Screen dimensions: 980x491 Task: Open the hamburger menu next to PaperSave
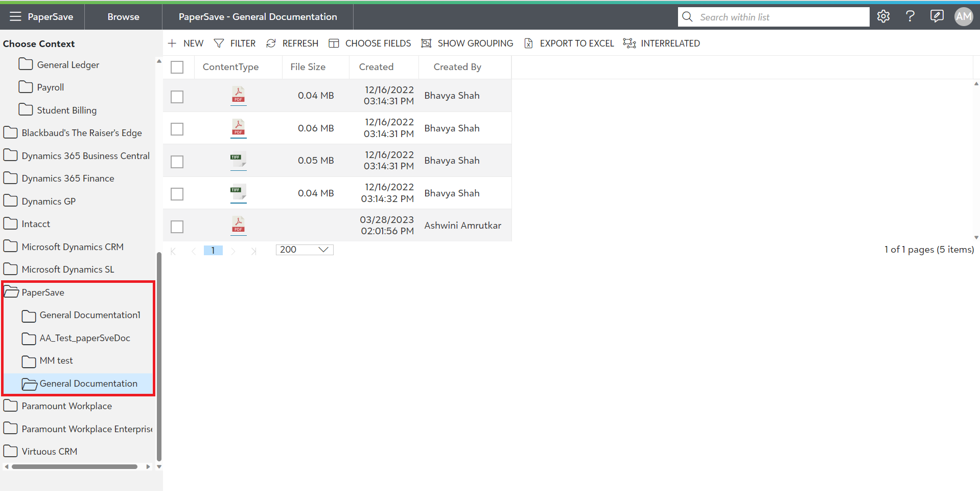tap(15, 16)
